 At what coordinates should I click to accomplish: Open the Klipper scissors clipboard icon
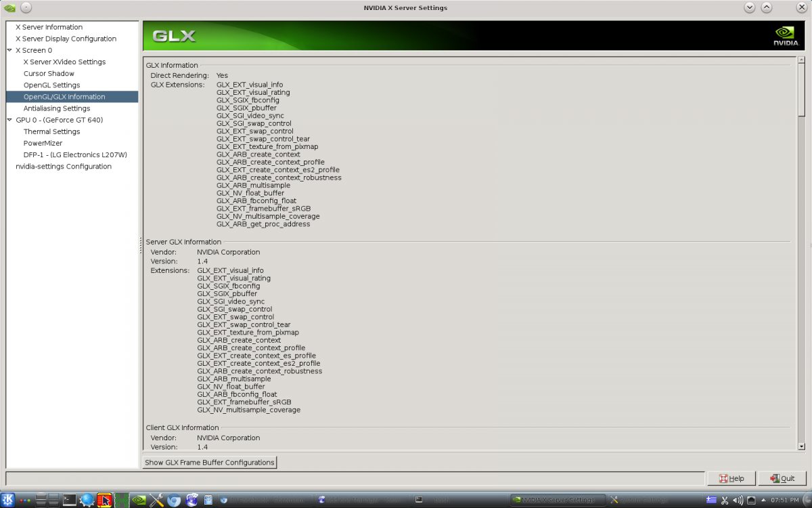click(724, 500)
